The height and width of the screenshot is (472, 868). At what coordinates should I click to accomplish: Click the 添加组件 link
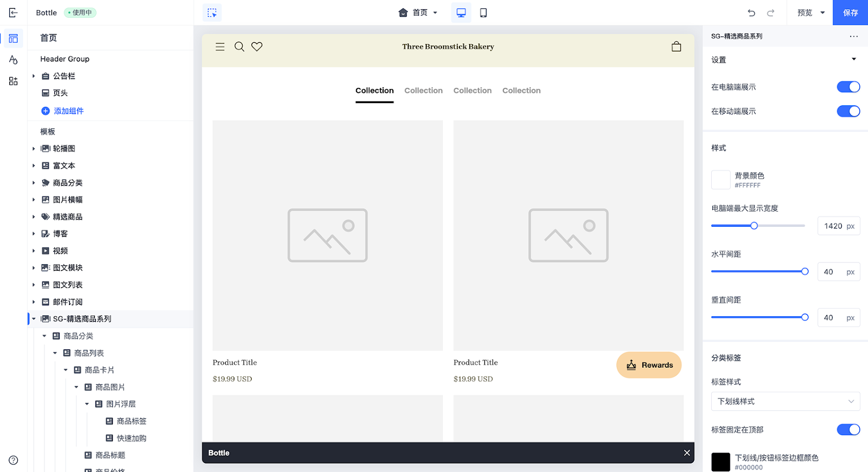click(69, 111)
